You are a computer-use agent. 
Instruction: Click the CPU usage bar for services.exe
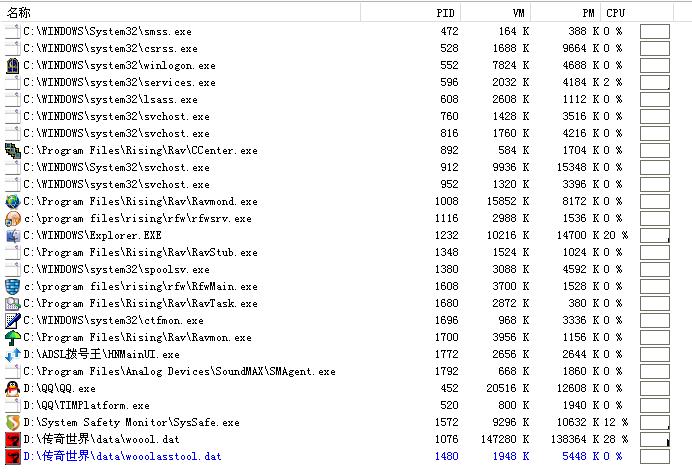[x=654, y=82]
